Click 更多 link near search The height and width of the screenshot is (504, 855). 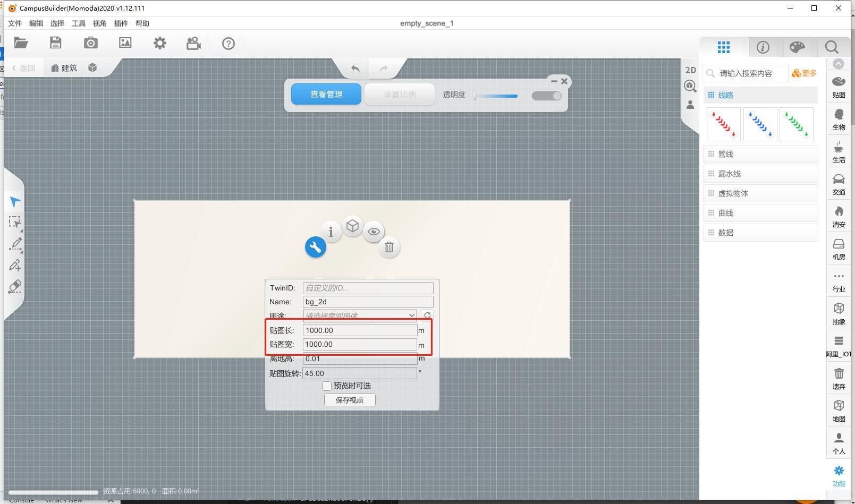(x=805, y=73)
